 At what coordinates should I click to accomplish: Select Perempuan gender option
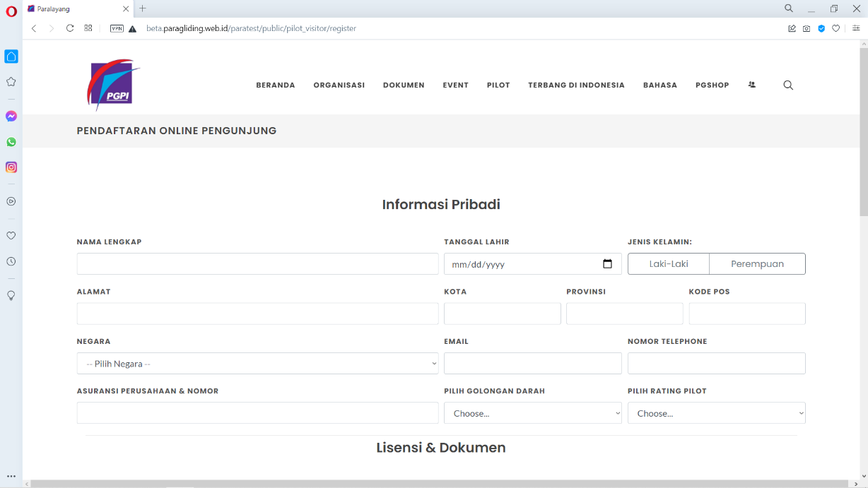click(x=757, y=264)
